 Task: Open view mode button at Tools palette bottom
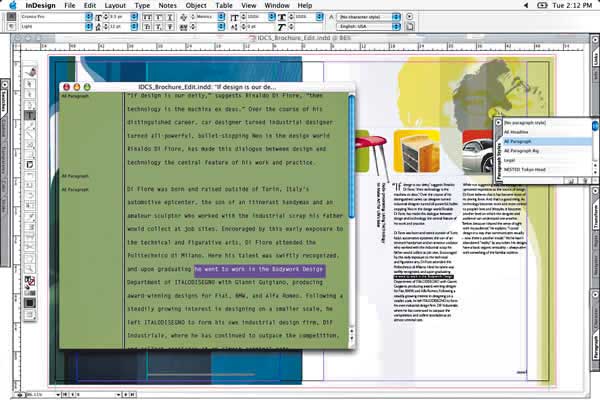click(x=30, y=315)
